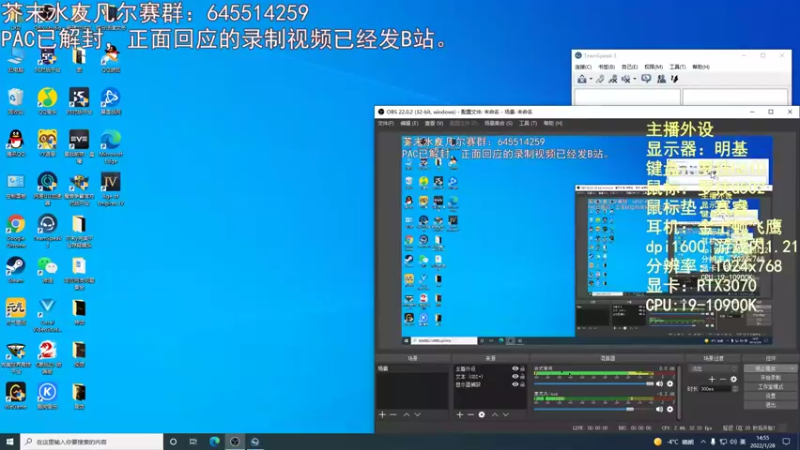Open the Age of Empires IV shortcut

tap(111, 189)
